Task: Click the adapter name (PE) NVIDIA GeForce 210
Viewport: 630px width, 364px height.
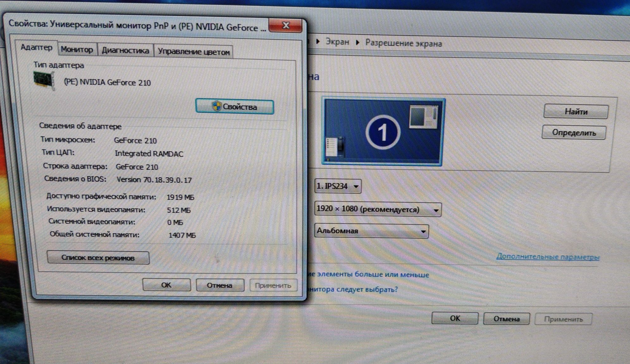Action: [108, 82]
